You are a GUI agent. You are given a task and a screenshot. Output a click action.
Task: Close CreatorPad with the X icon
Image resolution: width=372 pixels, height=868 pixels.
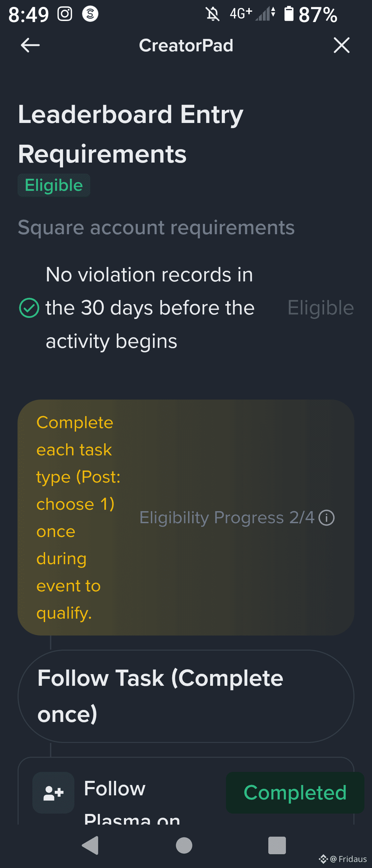tap(341, 45)
